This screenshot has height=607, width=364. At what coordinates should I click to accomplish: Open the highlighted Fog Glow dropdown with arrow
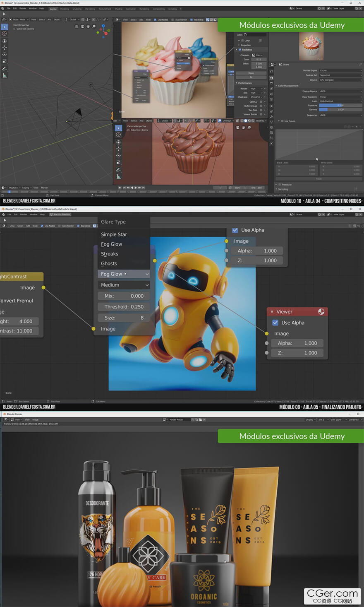click(x=124, y=274)
